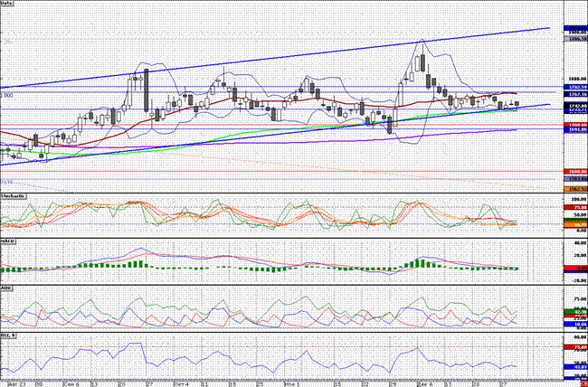Click the 'Ноя 1' date axis label
The image size is (588, 387).
coord(292,384)
